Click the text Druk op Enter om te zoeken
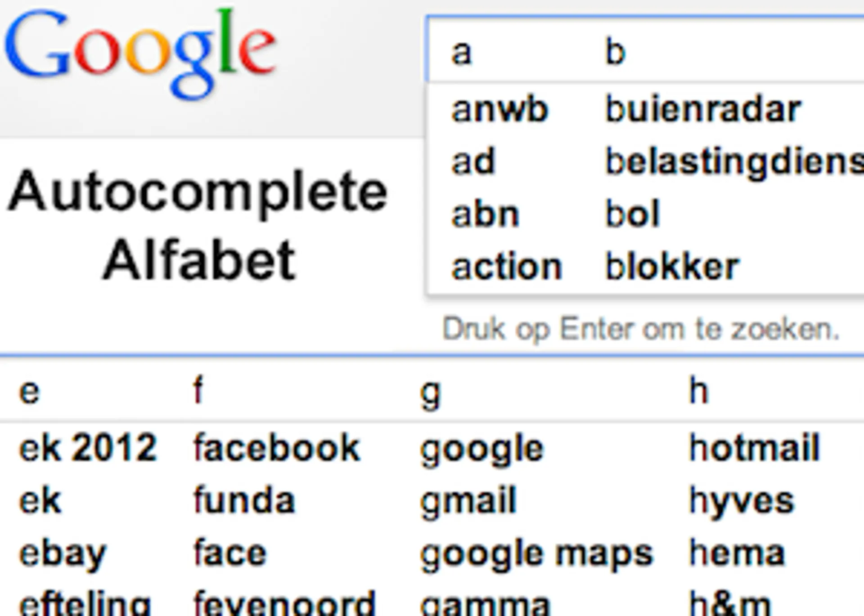The image size is (864, 616). coord(643,328)
